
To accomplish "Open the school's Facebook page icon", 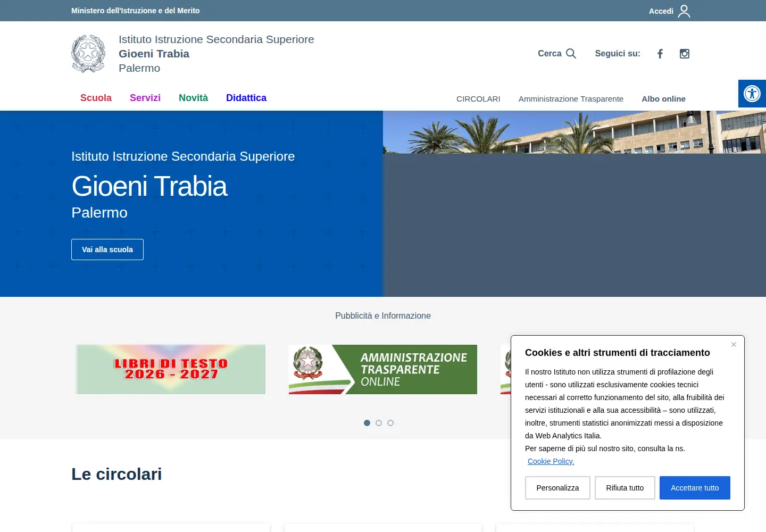I will [660, 54].
